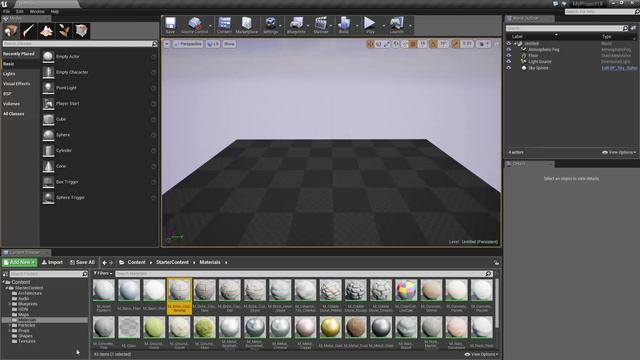Open Content Browser View Options dropdown
640x360 pixels.
(482, 354)
